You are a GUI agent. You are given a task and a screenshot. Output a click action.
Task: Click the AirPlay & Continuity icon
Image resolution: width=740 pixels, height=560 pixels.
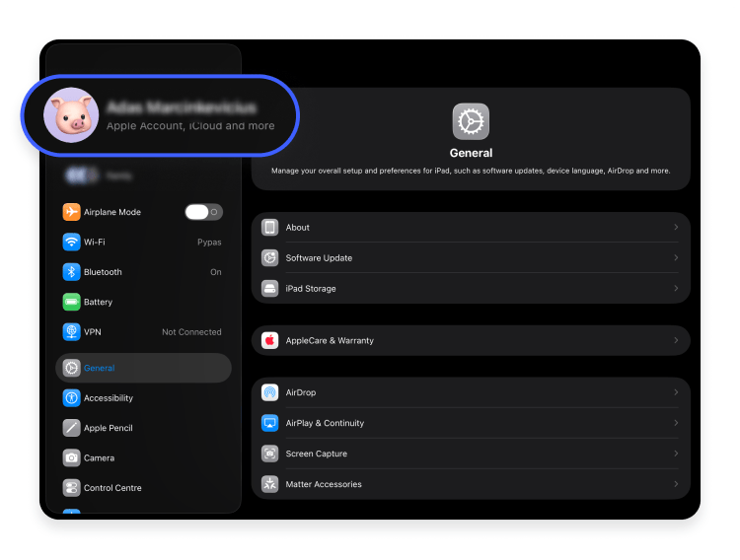pyautogui.click(x=270, y=423)
